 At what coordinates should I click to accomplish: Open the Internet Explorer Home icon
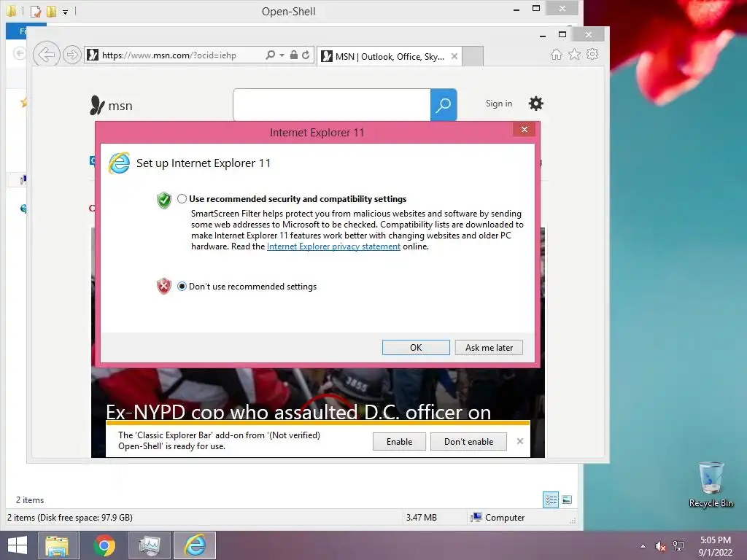[x=556, y=54]
